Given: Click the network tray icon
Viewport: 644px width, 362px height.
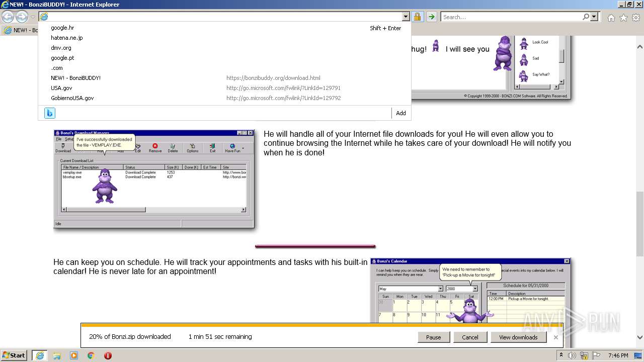Looking at the screenshot, I should (x=584, y=355).
